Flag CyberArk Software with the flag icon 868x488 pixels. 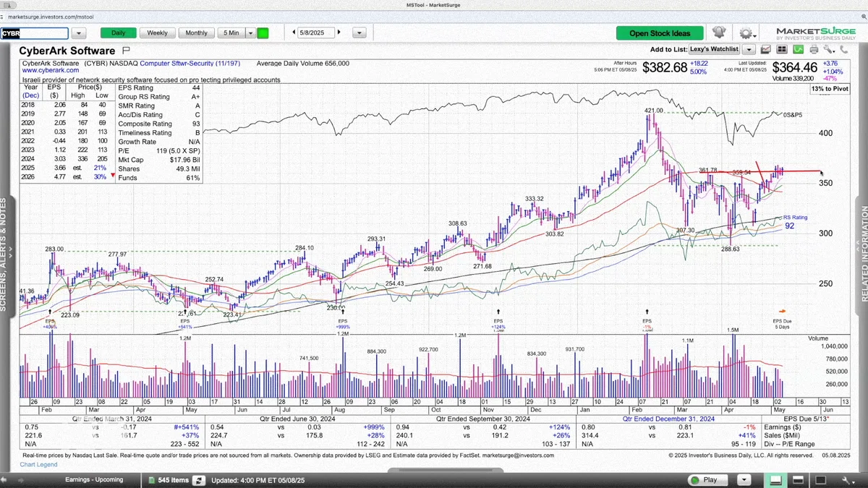tap(126, 51)
